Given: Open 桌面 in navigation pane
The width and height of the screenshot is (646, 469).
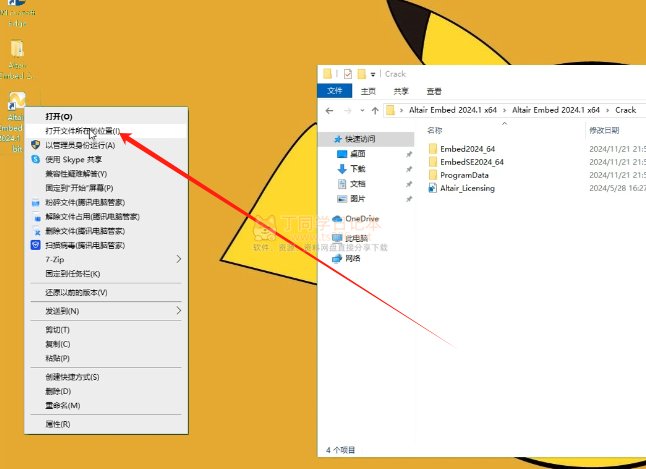Looking at the screenshot, I should point(358,154).
